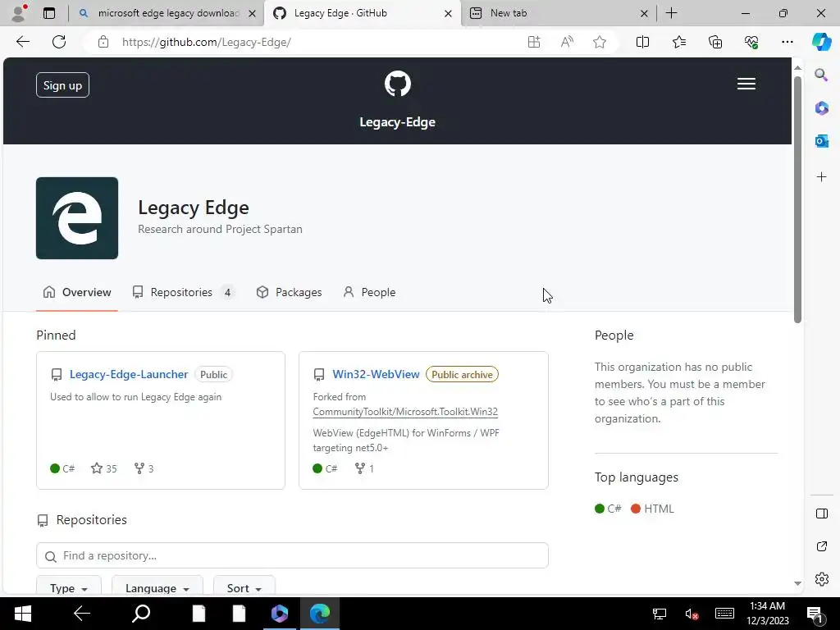Customize sidebar with plus icon
The height and width of the screenshot is (630, 840).
pyautogui.click(x=821, y=177)
